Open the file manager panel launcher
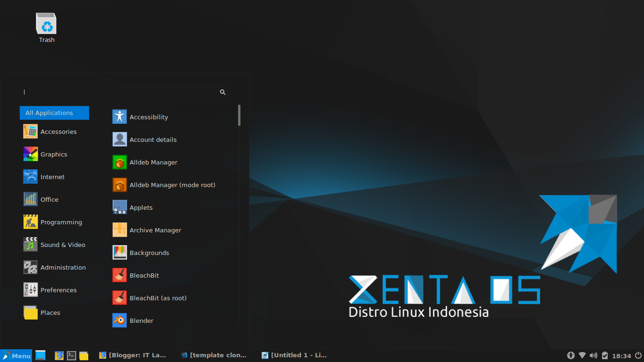Viewport: 644px width, 362px height. click(x=84, y=355)
